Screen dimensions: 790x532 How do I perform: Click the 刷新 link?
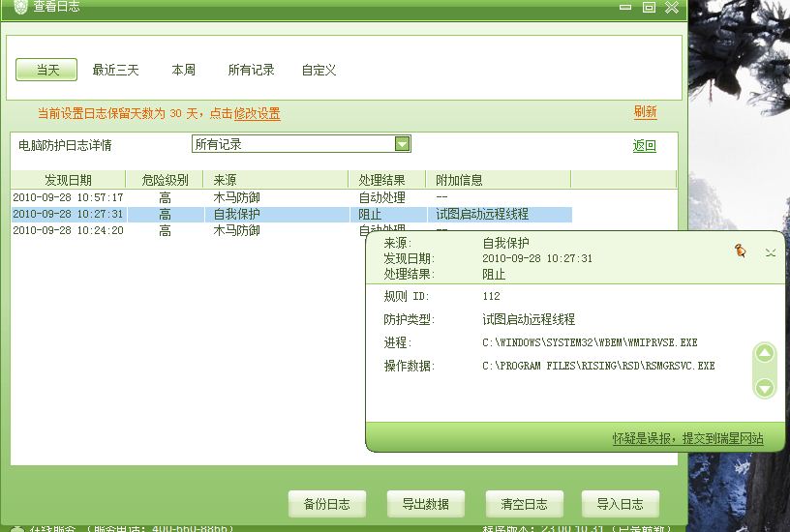point(645,112)
